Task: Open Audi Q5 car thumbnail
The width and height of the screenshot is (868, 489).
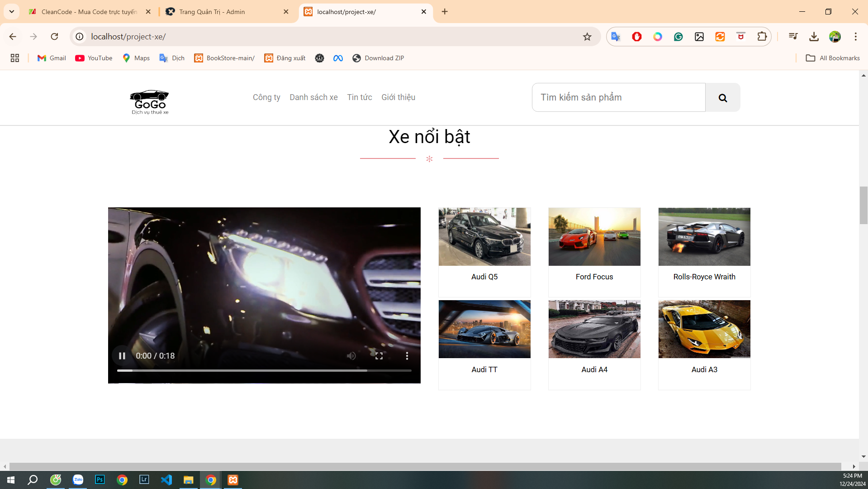Action: (x=484, y=237)
